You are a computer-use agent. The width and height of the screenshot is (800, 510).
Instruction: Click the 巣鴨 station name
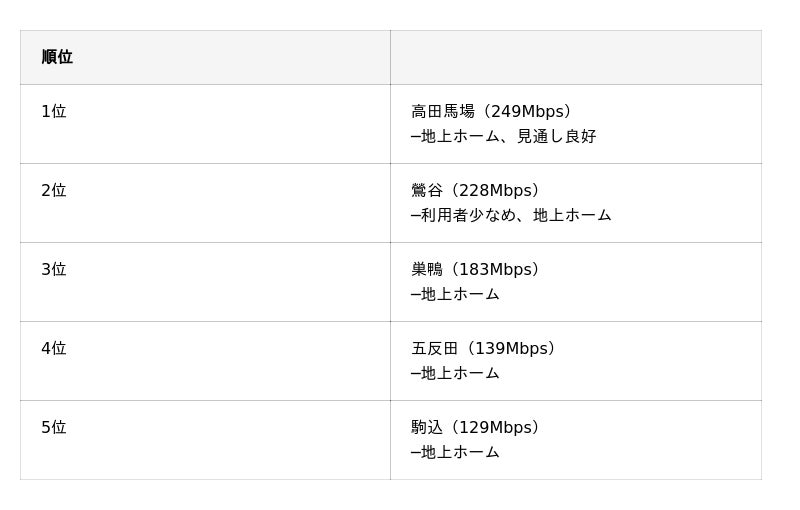tap(427, 270)
